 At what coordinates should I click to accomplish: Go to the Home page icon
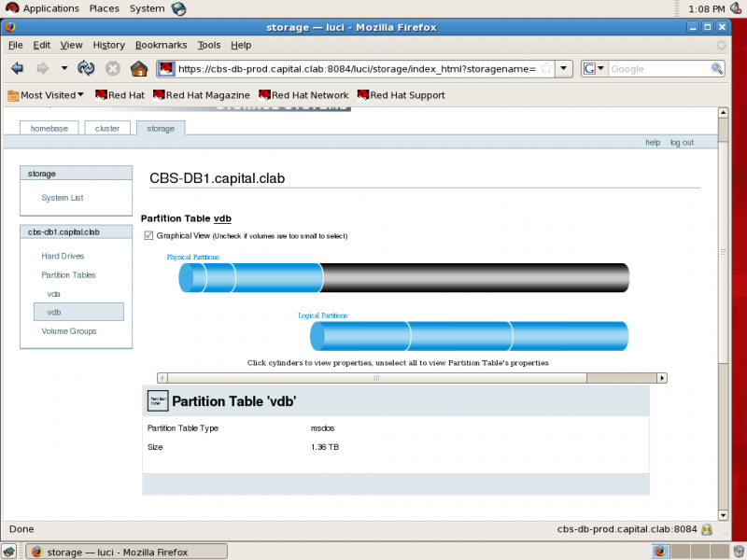138,68
